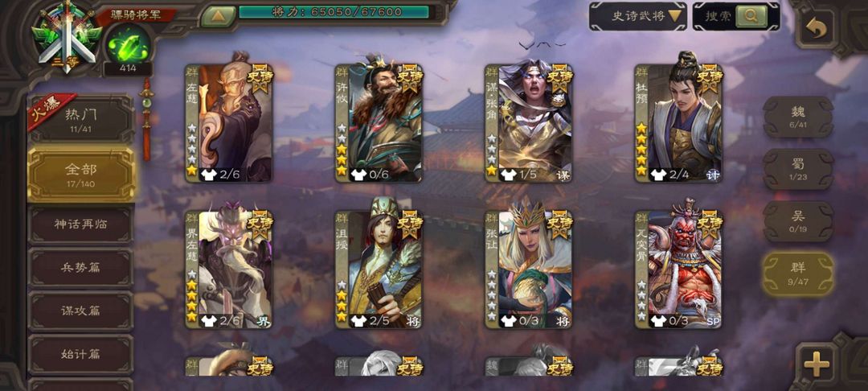Click the magnifying glass search icon

pyautogui.click(x=751, y=16)
